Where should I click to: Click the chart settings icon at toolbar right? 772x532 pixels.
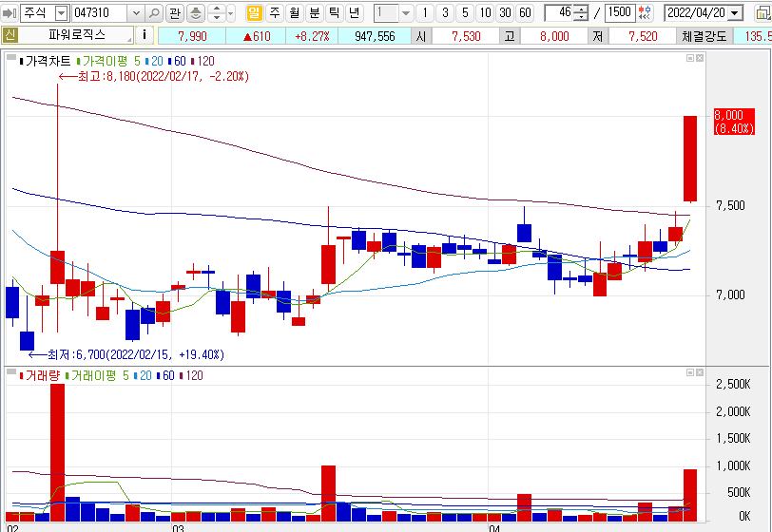pyautogui.click(x=763, y=12)
